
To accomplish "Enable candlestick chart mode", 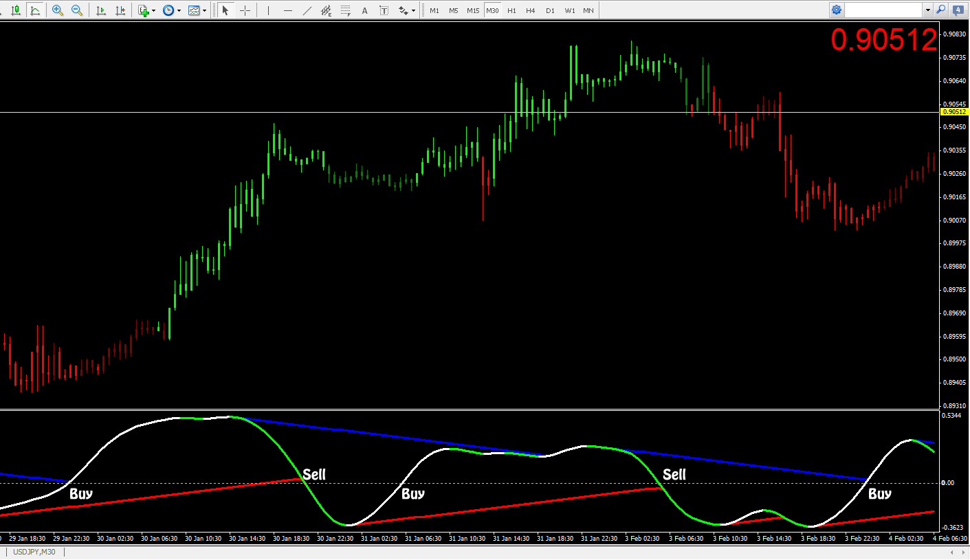I will click(x=15, y=10).
